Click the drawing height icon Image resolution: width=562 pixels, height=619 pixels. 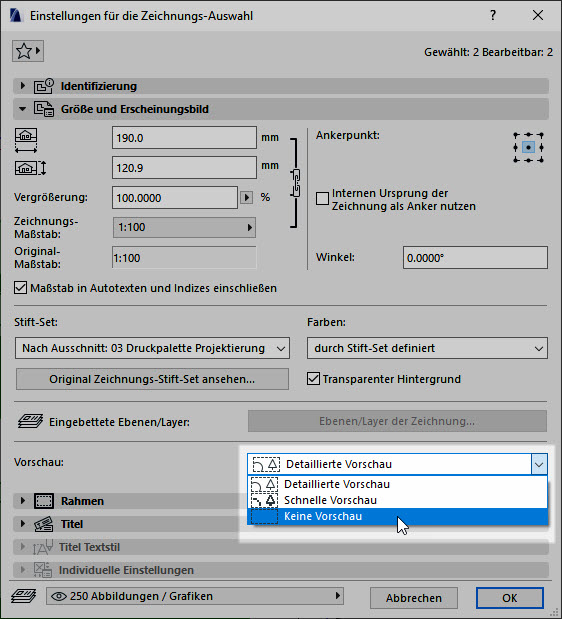click(30, 168)
